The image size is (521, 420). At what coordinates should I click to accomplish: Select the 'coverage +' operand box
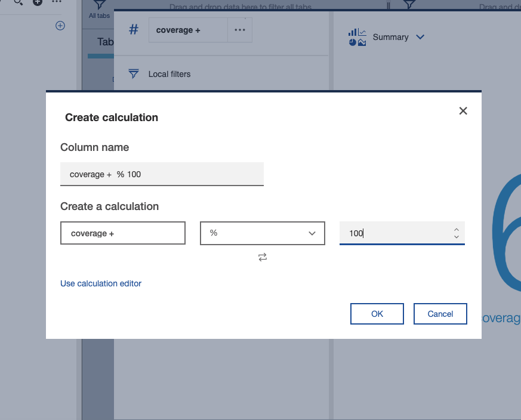[122, 233]
